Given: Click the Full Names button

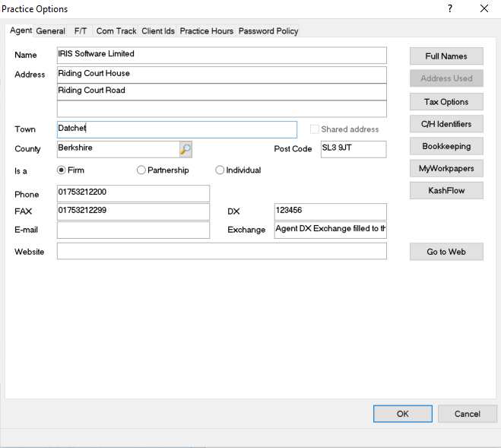Looking at the screenshot, I should (x=446, y=56).
